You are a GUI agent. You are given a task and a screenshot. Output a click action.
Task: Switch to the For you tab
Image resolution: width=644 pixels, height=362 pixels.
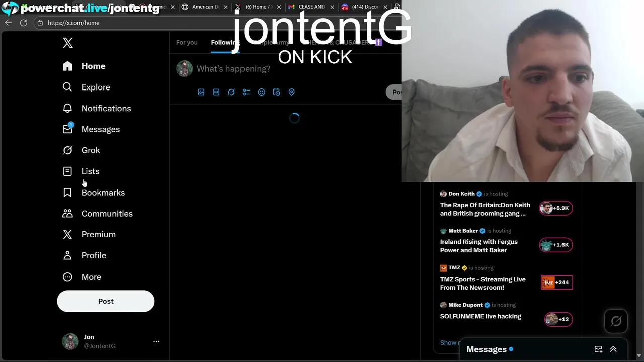click(187, 43)
